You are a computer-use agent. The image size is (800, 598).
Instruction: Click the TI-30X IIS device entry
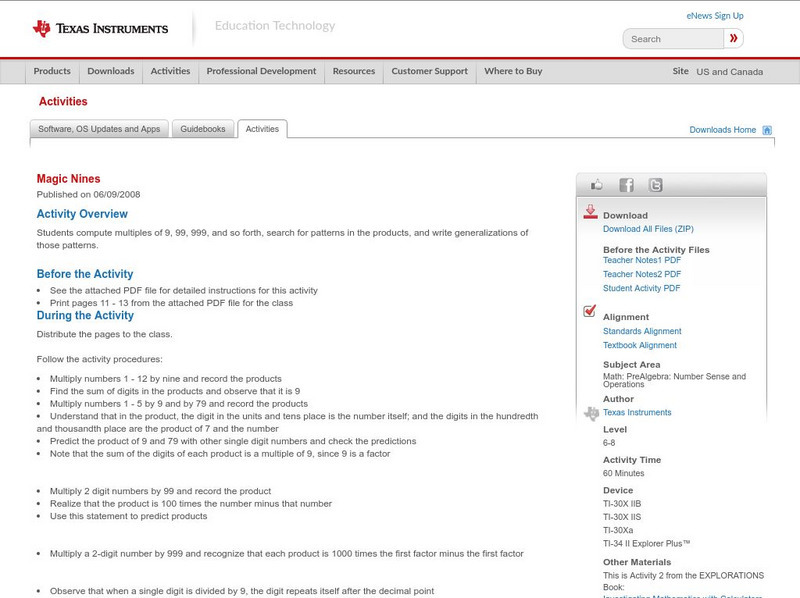622,517
